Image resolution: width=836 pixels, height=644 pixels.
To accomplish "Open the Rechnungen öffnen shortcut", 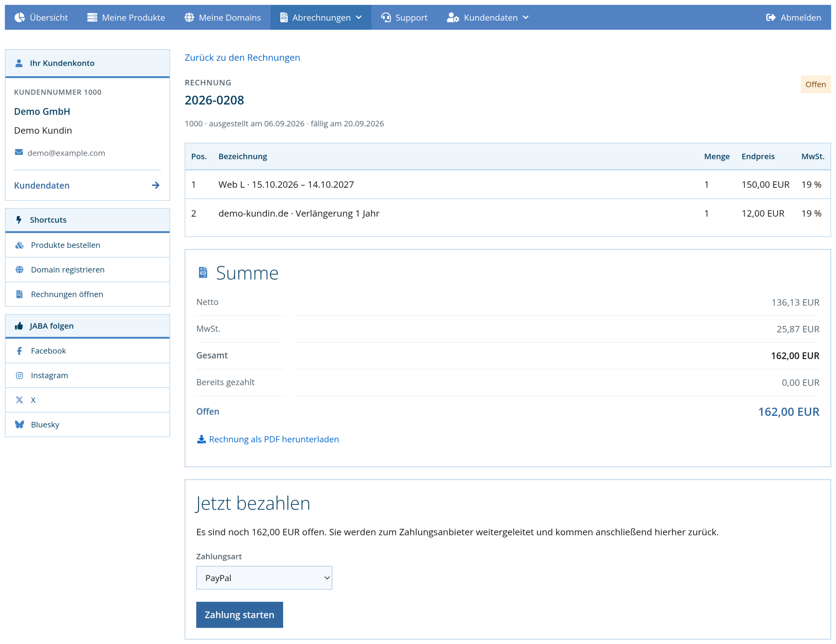I will [x=87, y=294].
